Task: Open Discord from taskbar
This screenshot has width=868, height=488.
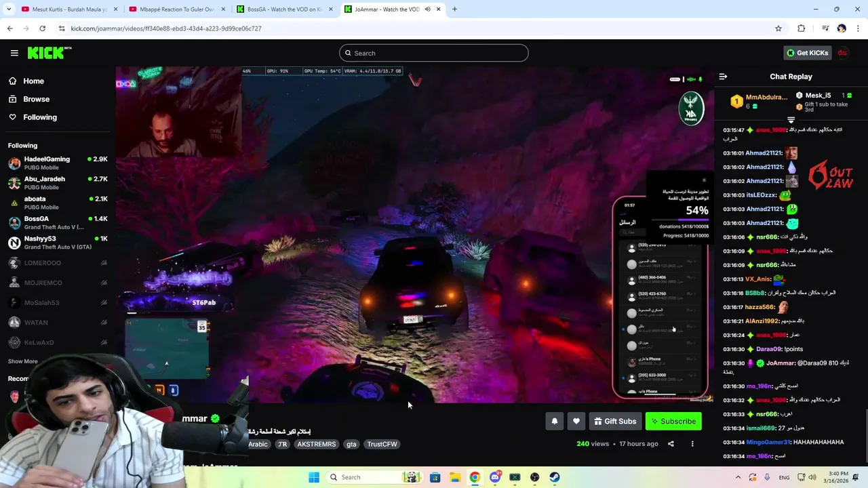Action: (x=495, y=477)
